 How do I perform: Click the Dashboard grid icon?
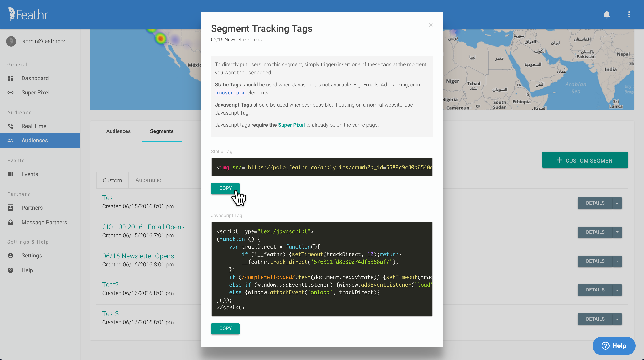pyautogui.click(x=11, y=78)
